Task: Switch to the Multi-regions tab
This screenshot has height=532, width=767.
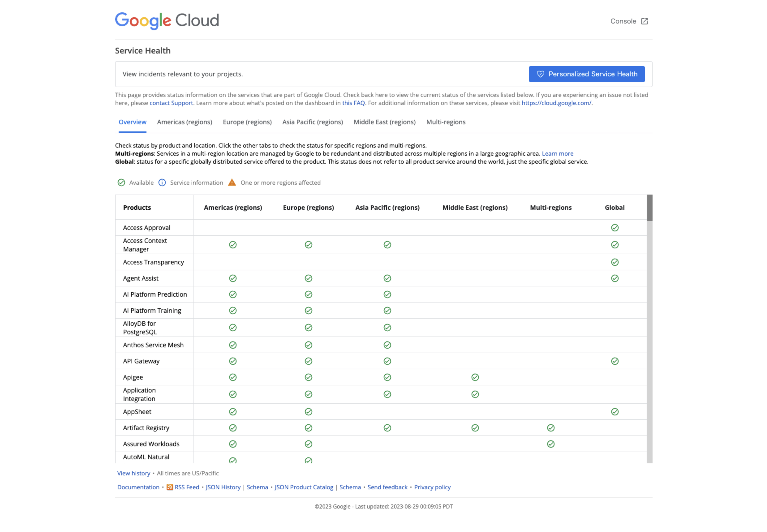Action: [x=446, y=122]
